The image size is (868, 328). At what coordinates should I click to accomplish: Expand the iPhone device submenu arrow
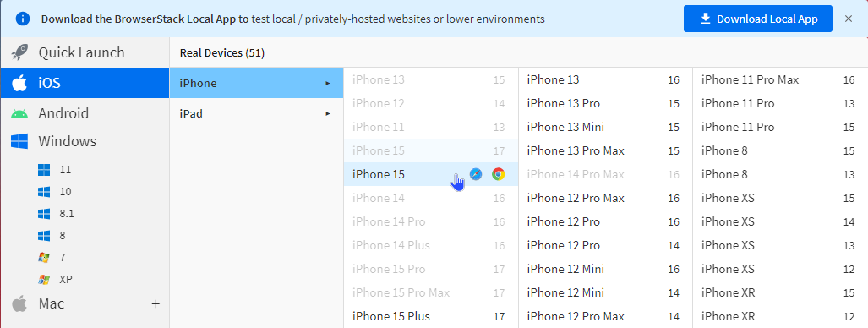coord(328,83)
